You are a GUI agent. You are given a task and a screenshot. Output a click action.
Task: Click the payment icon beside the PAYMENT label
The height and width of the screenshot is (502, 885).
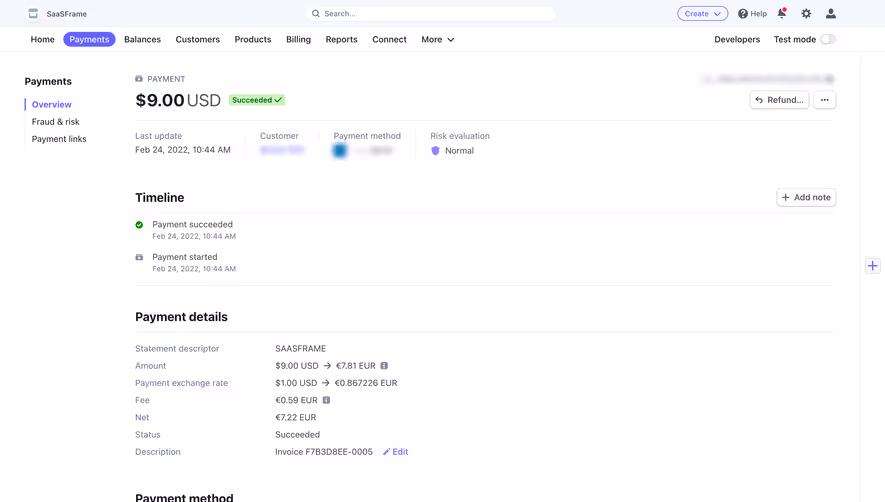click(139, 79)
